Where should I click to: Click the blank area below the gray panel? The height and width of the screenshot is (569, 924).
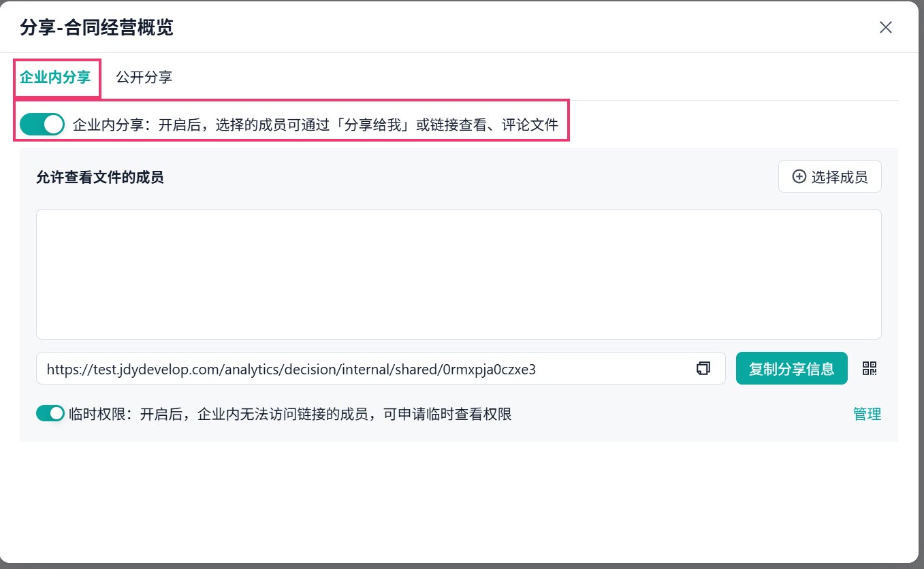pos(459,500)
